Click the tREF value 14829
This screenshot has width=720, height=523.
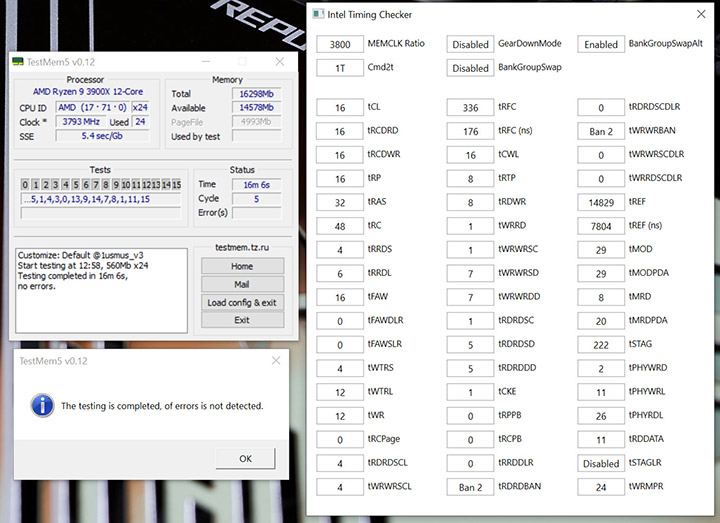(x=601, y=202)
